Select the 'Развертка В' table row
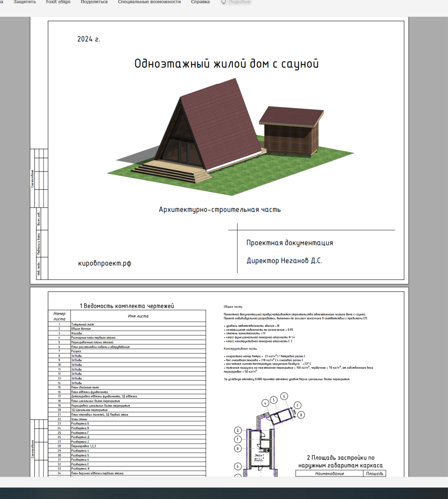The image size is (448, 499). click(127, 428)
